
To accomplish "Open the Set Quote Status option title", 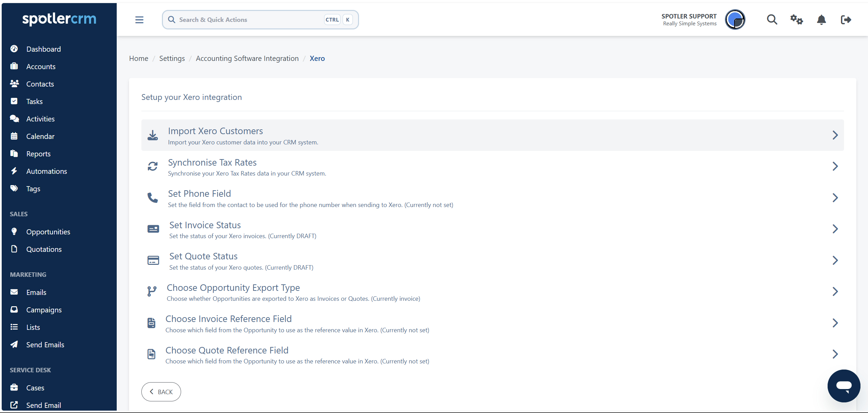I will click(203, 256).
